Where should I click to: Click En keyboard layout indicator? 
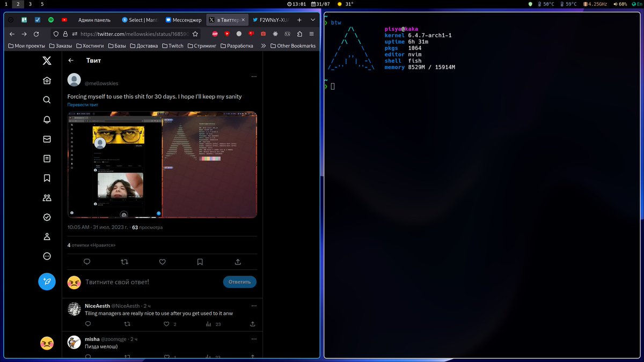636,4
